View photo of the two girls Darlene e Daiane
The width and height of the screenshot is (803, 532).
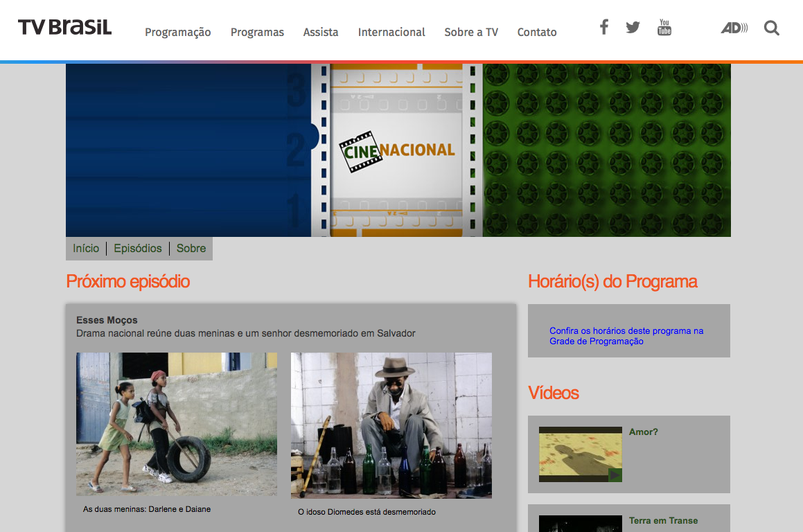pyautogui.click(x=177, y=424)
